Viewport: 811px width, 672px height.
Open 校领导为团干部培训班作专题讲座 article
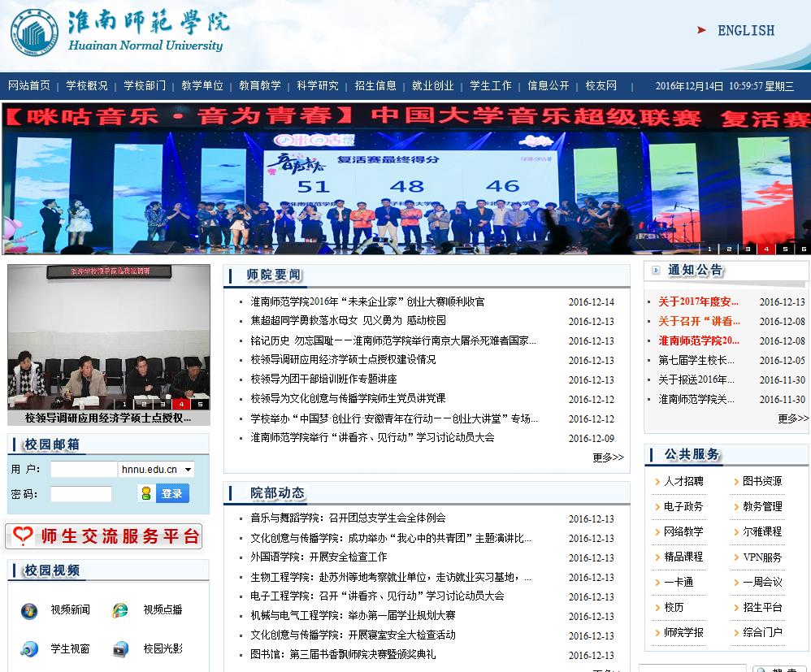pos(323,379)
